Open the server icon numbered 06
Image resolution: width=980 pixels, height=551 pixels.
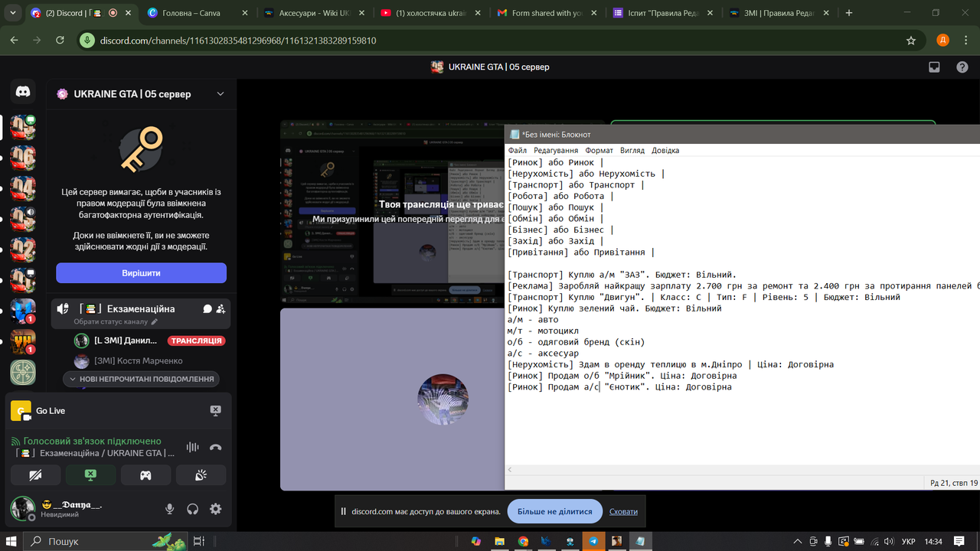(x=23, y=158)
